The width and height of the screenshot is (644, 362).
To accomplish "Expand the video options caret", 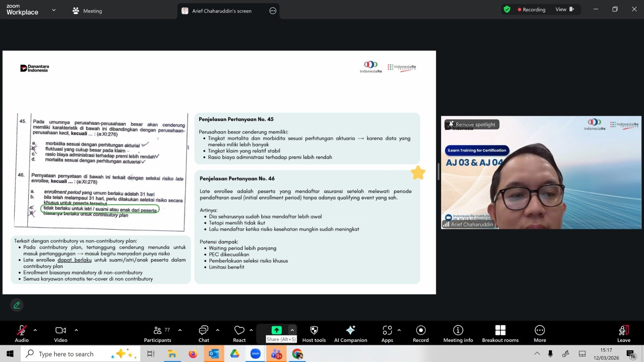I will (76, 330).
